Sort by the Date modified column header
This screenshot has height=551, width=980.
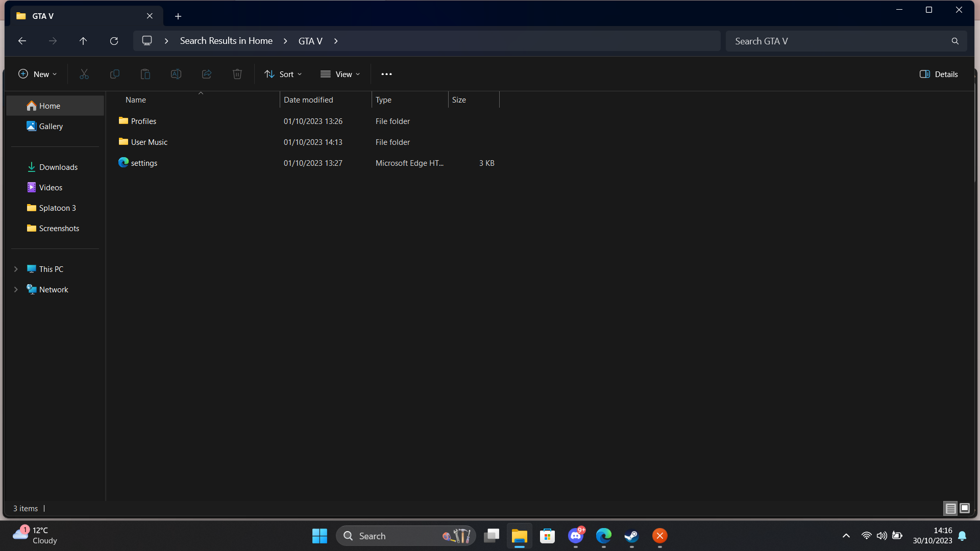pos(308,99)
